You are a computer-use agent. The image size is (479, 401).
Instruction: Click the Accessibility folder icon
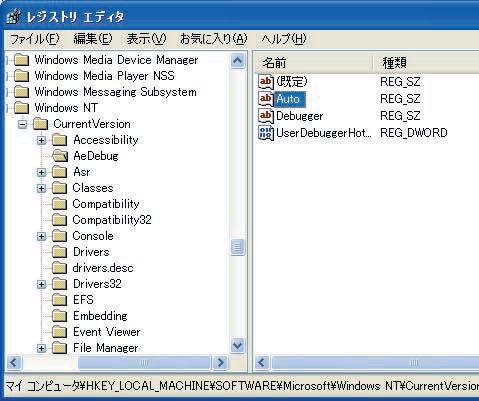pyautogui.click(x=60, y=140)
